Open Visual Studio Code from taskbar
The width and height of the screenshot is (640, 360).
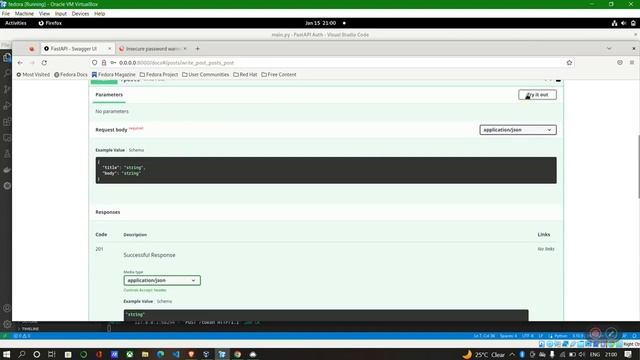[176, 354]
